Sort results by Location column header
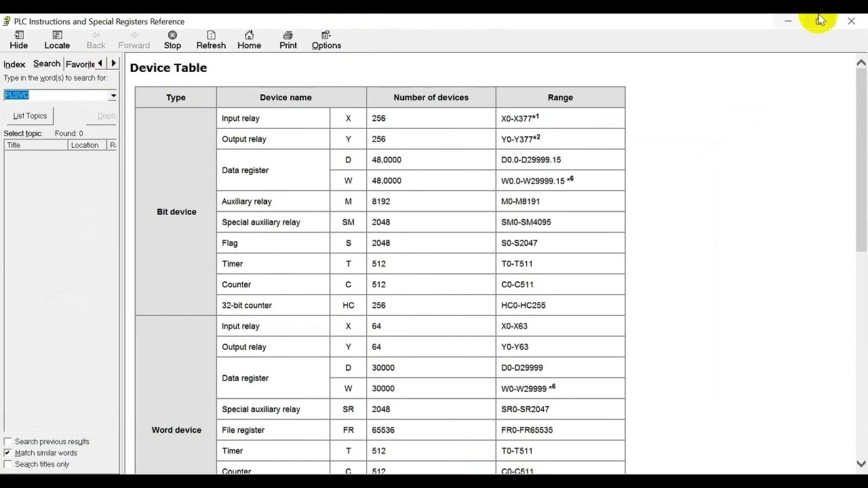 pos(87,145)
